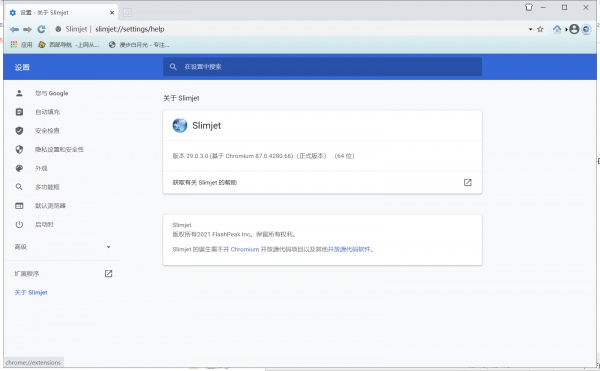Open the Slimjet main menu globe icon
Viewport: 600px width, 371px height.
(586, 29)
